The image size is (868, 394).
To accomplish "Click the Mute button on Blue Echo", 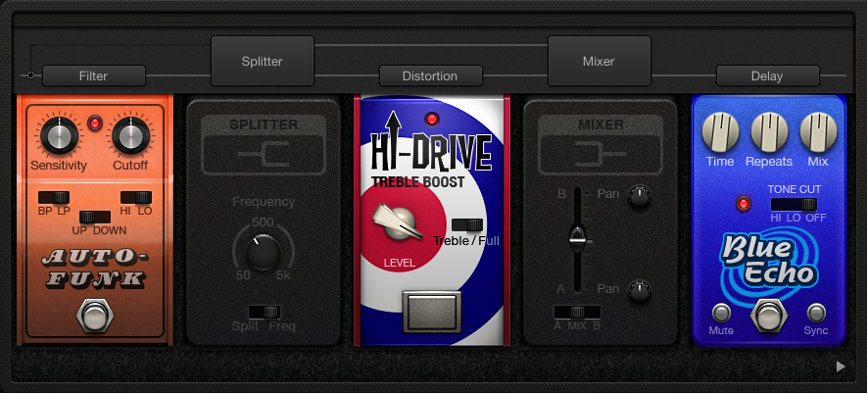I will click(x=721, y=313).
